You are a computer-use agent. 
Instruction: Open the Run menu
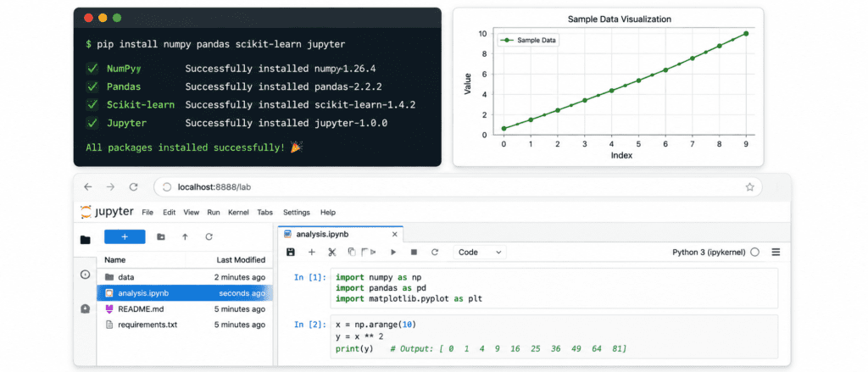tap(214, 212)
